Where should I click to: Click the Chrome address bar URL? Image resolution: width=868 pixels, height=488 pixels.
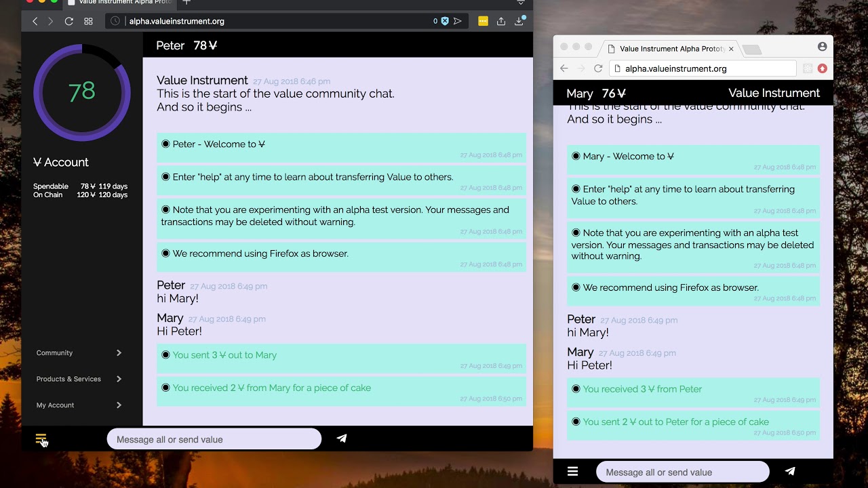[x=675, y=68]
